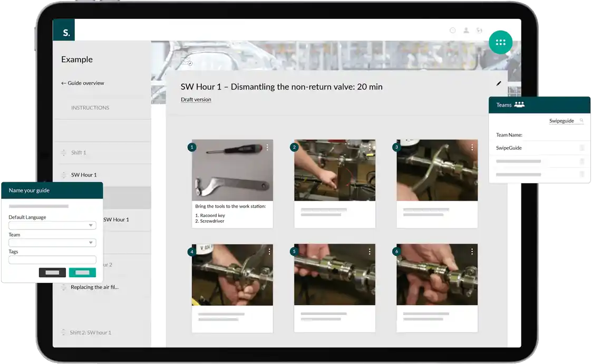This screenshot has width=592, height=364.
Task: Edit the cover image icon
Action: click(186, 61)
